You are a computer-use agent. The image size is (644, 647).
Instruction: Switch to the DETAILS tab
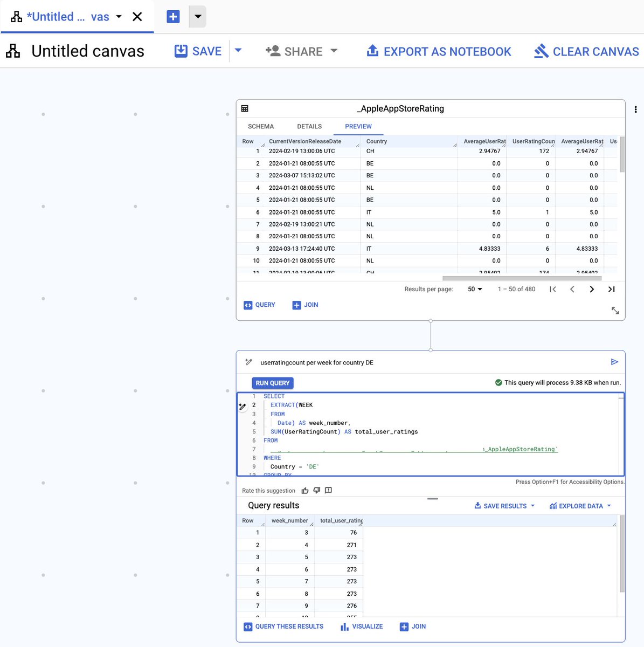point(309,126)
